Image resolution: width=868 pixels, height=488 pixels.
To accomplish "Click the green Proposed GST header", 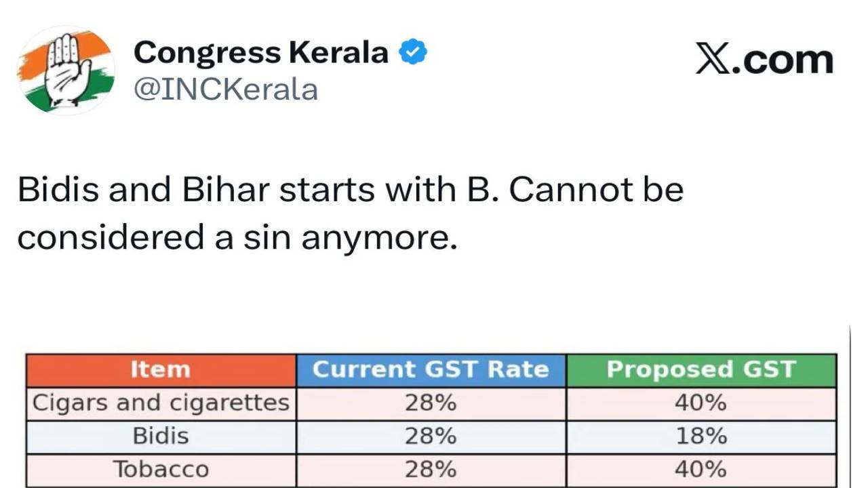I will pyautogui.click(x=701, y=370).
